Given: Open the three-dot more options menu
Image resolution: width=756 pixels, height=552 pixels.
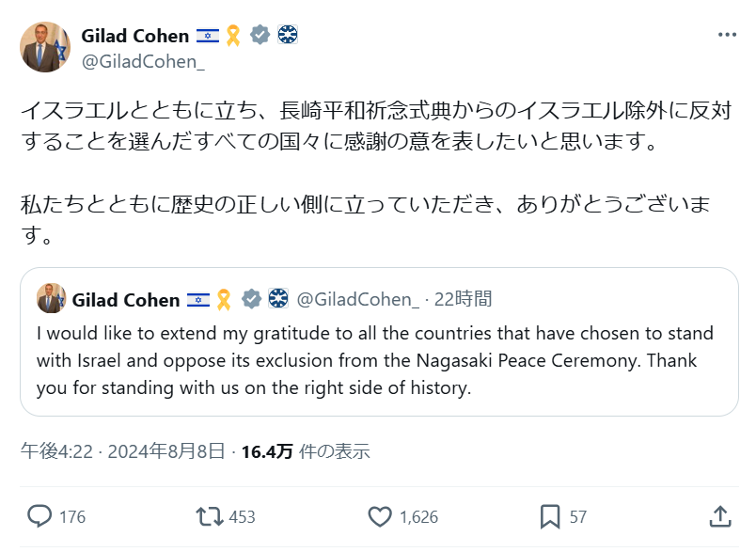Looking at the screenshot, I should 727,35.
